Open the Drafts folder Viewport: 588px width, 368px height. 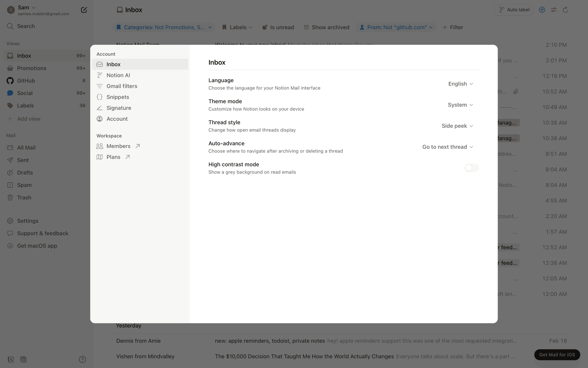point(47,173)
